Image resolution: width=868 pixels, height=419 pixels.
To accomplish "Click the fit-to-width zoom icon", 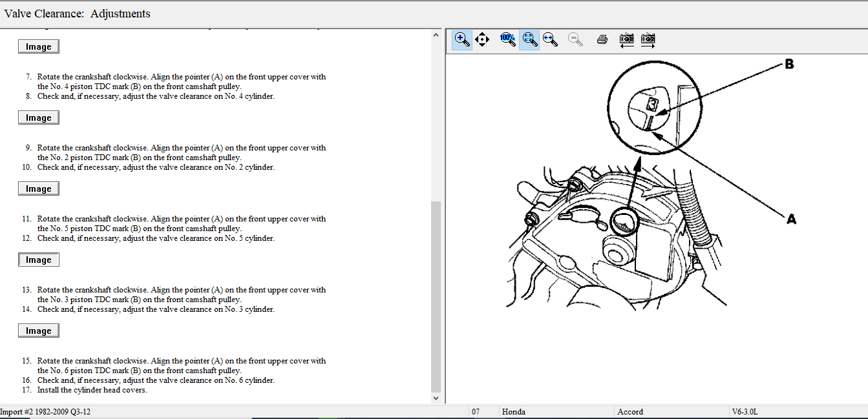I will point(551,39).
